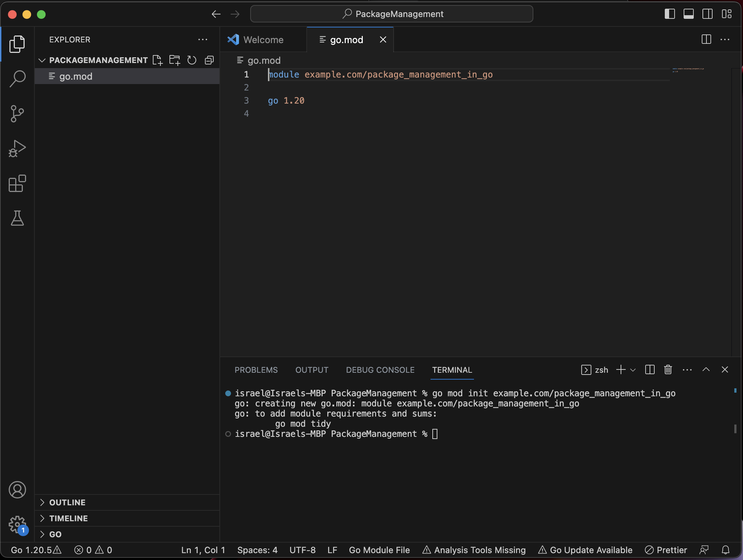Screen dimensions: 743x560
Task: Toggle secondary sidebar visibility in title bar
Action: [x=708, y=14]
